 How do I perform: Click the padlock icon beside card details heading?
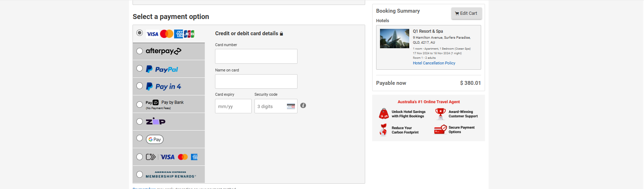(x=281, y=34)
